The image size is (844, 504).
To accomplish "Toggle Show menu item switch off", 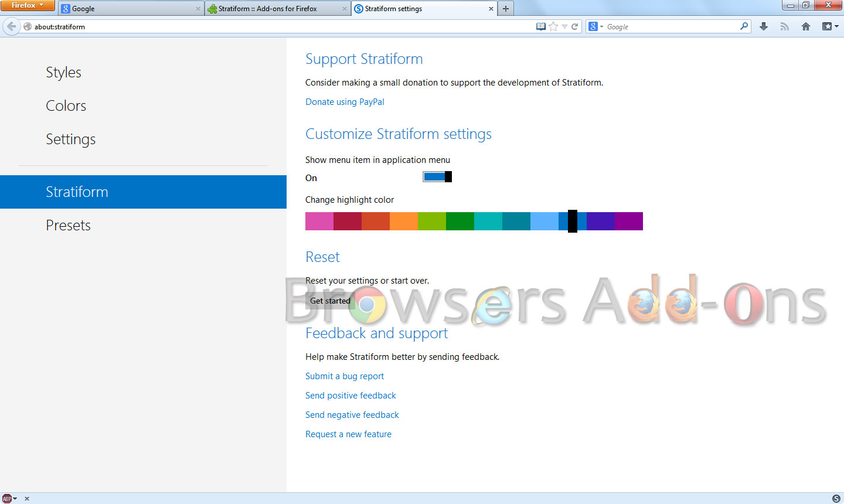I will tap(437, 176).
